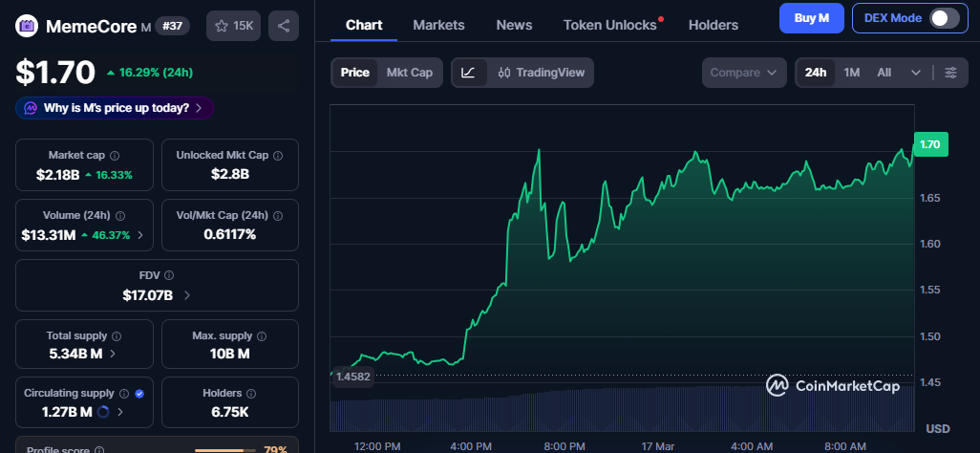Select the All time range
980x453 pixels.
coord(884,73)
